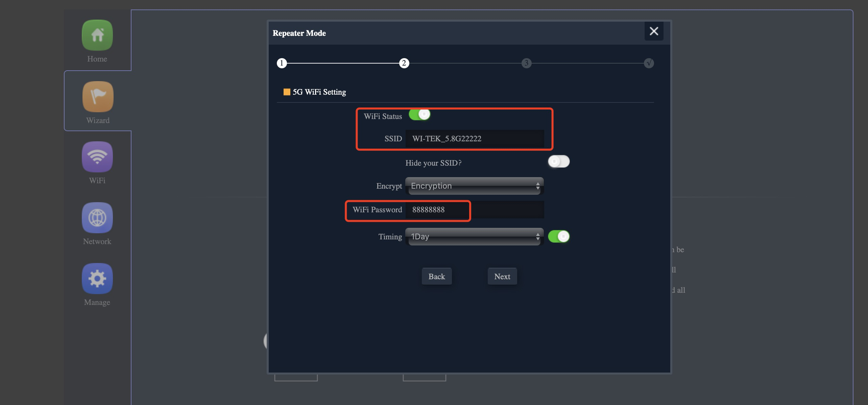Enable the Hide your SSID switch
This screenshot has height=405, width=868.
[558, 162]
